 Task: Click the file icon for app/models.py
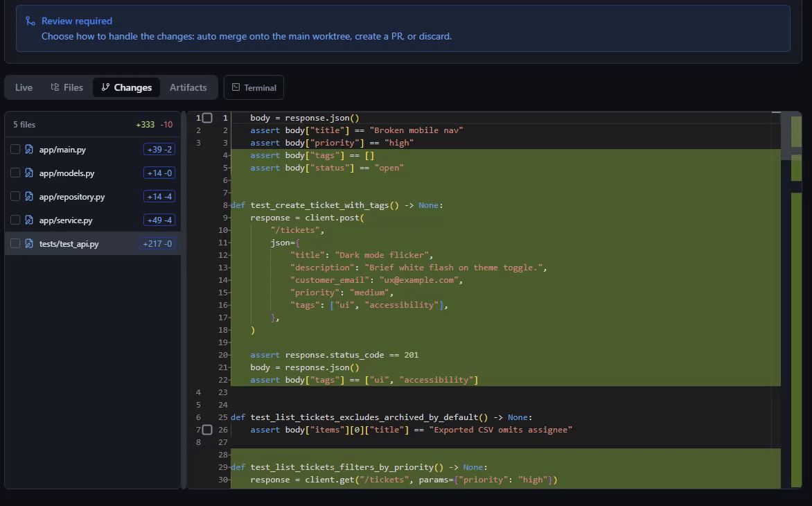29,173
